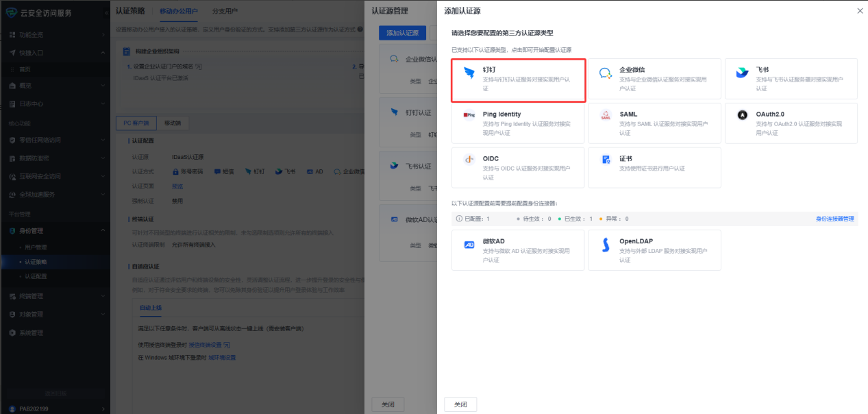The height and width of the screenshot is (414, 868).
Task: Choose the 证书 certificate icon
Action: (606, 160)
